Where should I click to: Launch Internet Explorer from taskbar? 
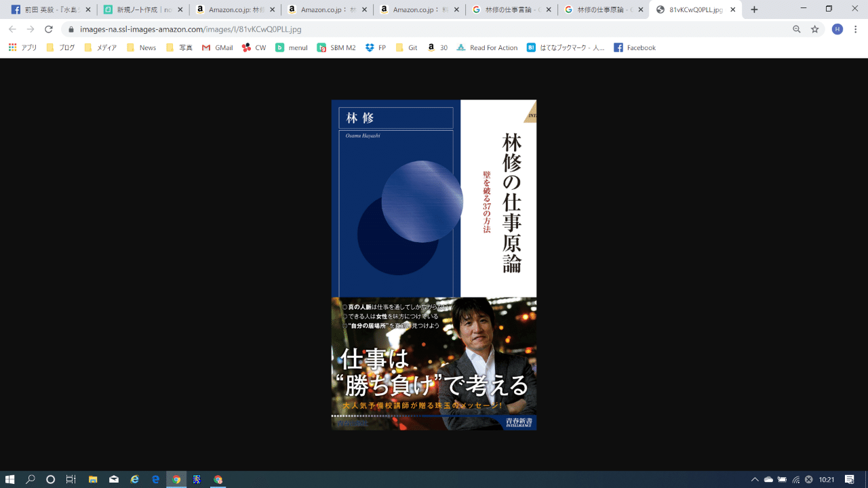tap(135, 479)
